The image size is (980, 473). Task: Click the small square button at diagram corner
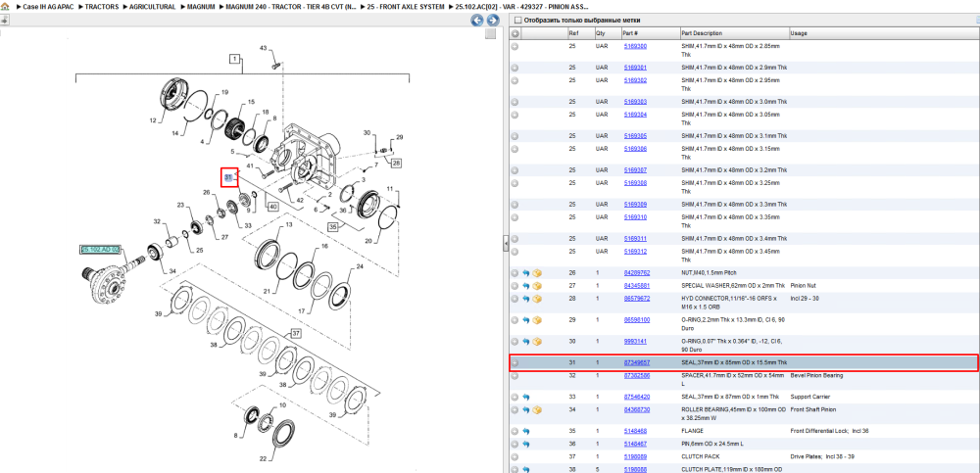[x=491, y=33]
